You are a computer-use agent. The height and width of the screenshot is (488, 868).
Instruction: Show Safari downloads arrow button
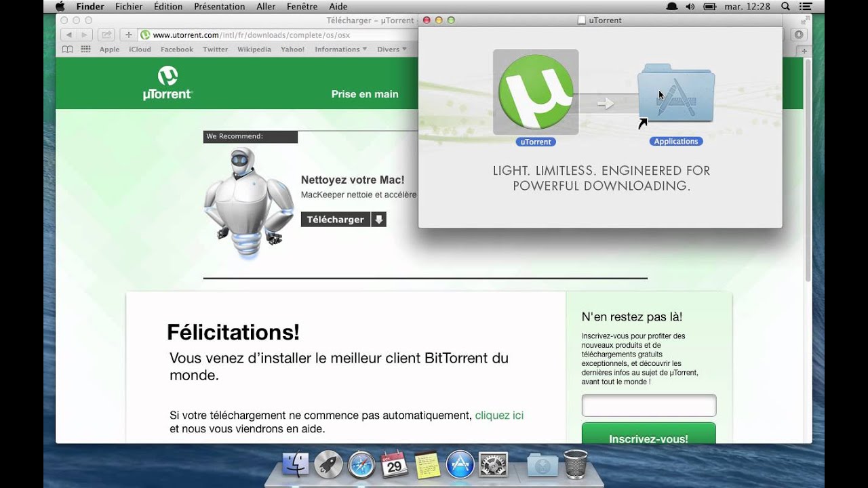click(x=799, y=35)
